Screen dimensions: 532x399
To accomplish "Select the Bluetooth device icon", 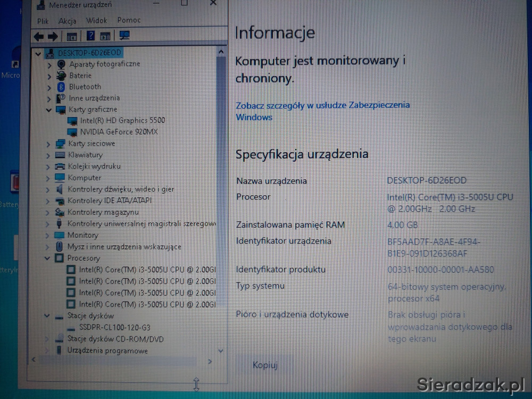I will click(x=61, y=87).
